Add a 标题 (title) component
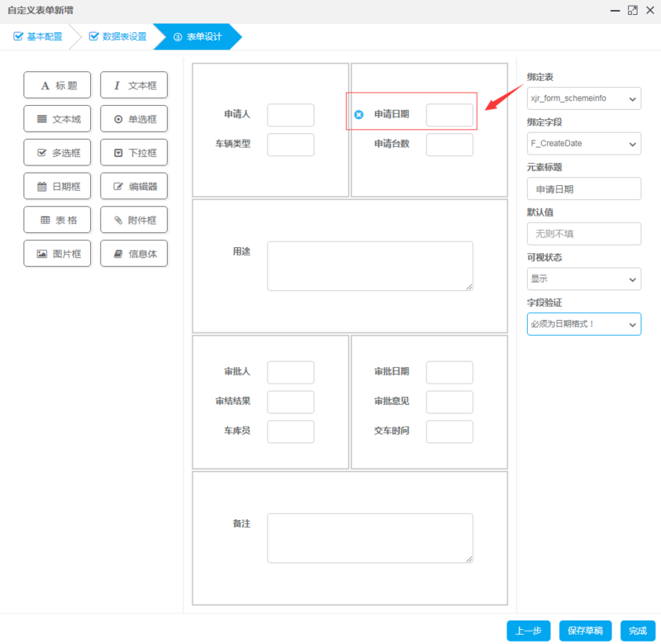661x644 pixels. (57, 85)
